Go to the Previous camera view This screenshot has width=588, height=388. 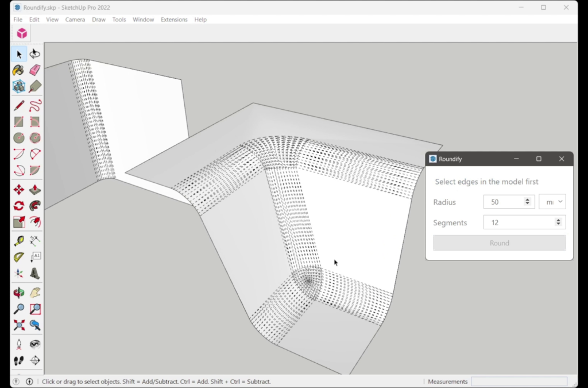pyautogui.click(x=35, y=325)
